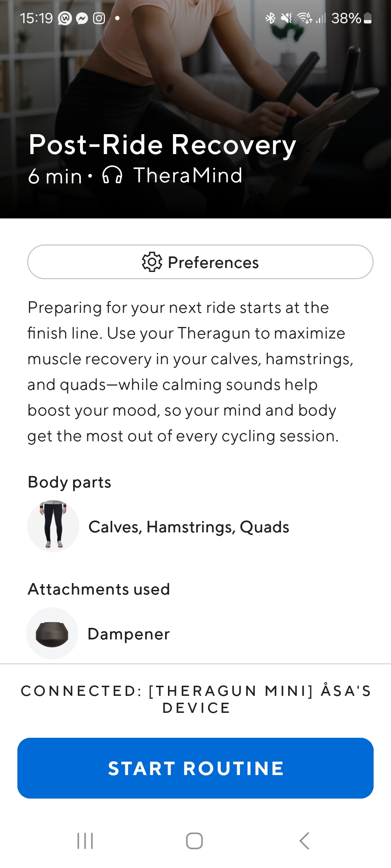
Task: Tap the Messenger notification icon
Action: [82, 18]
